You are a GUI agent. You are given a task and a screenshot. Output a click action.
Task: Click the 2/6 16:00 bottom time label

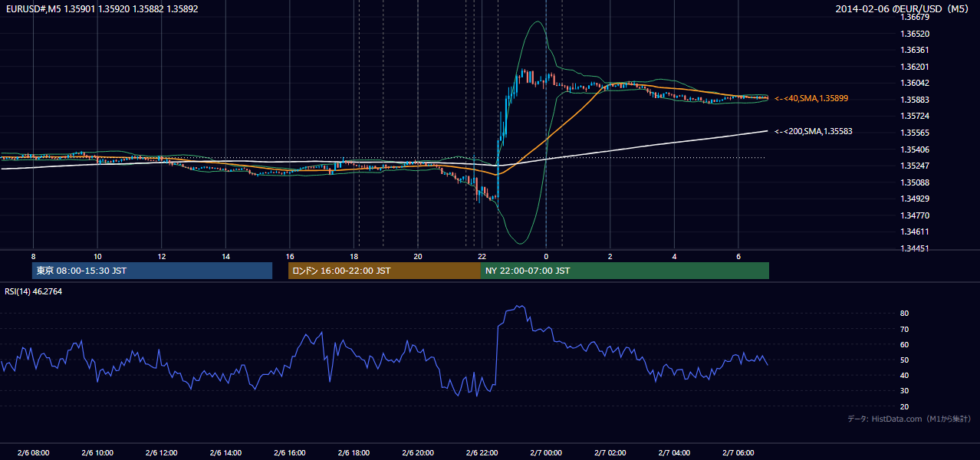[290, 452]
